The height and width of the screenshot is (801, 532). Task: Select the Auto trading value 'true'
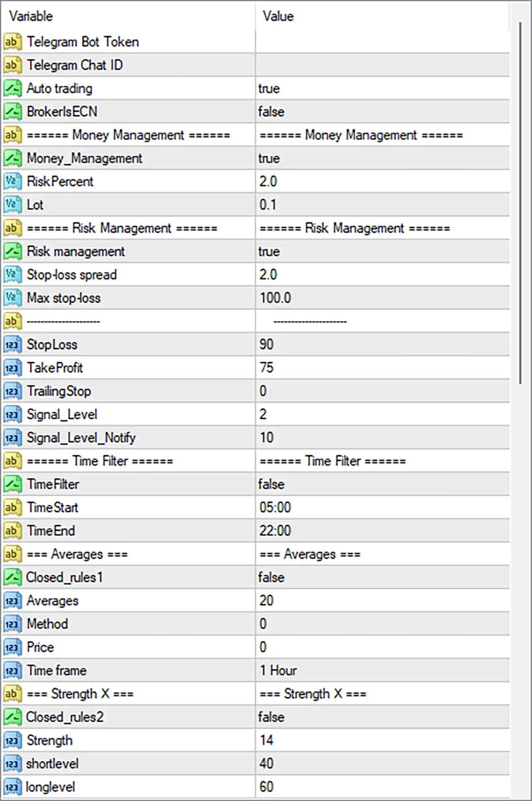(269, 89)
